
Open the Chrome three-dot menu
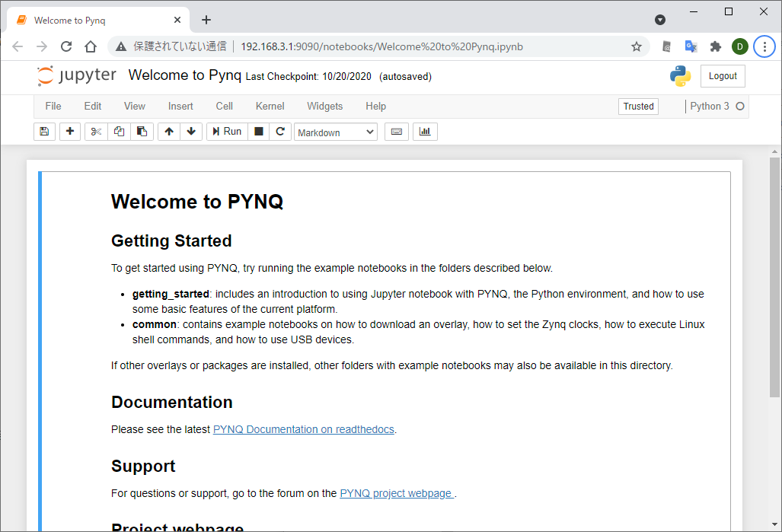[764, 47]
